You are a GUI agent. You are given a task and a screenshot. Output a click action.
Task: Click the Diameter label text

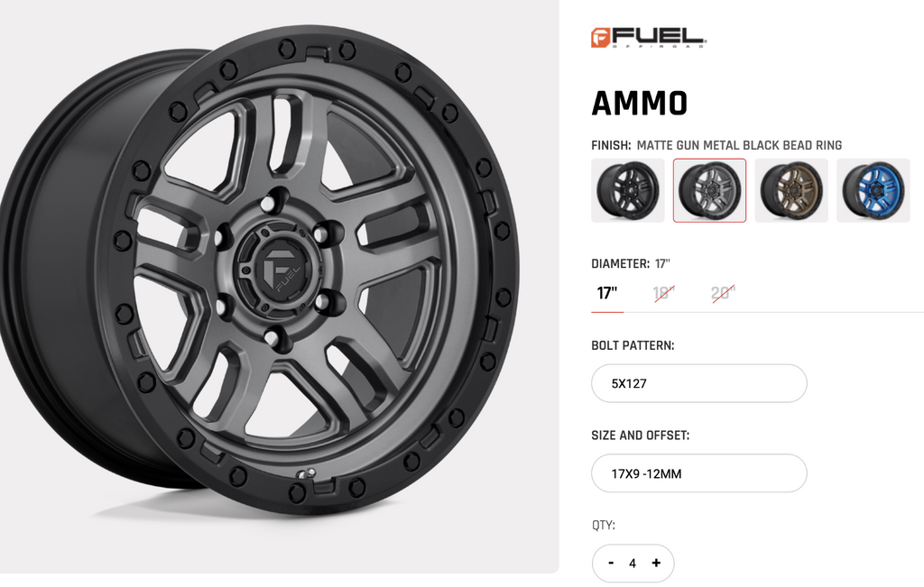(621, 264)
